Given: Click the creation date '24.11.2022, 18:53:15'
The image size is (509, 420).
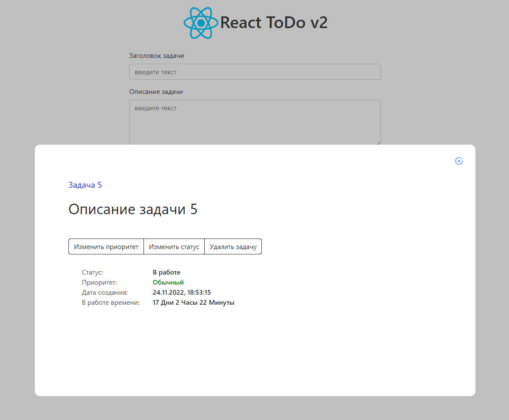Looking at the screenshot, I should 182,292.
